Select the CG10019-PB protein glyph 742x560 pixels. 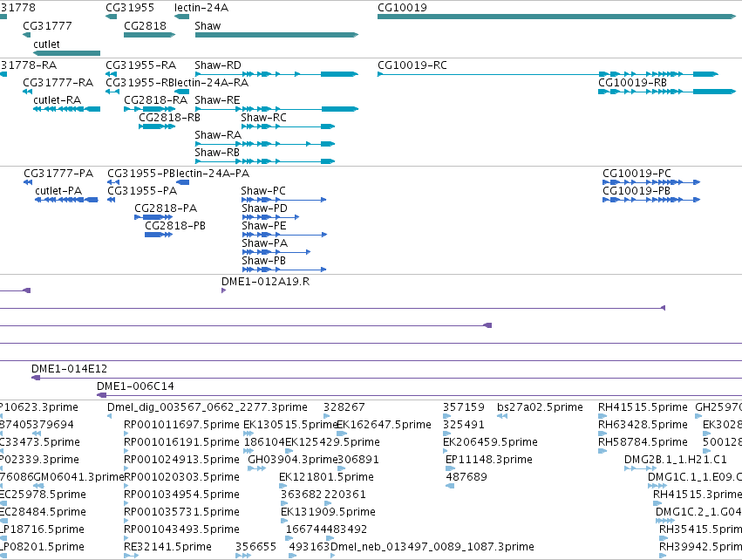point(651,200)
